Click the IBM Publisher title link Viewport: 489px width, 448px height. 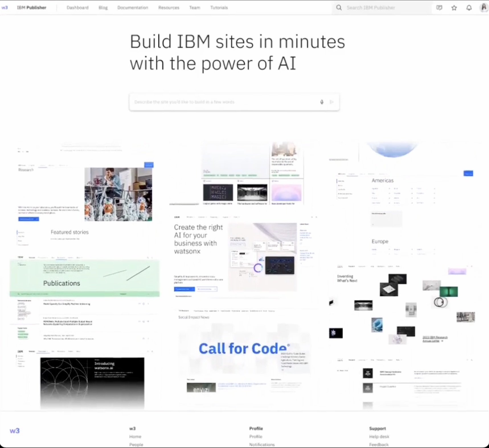coord(32,8)
